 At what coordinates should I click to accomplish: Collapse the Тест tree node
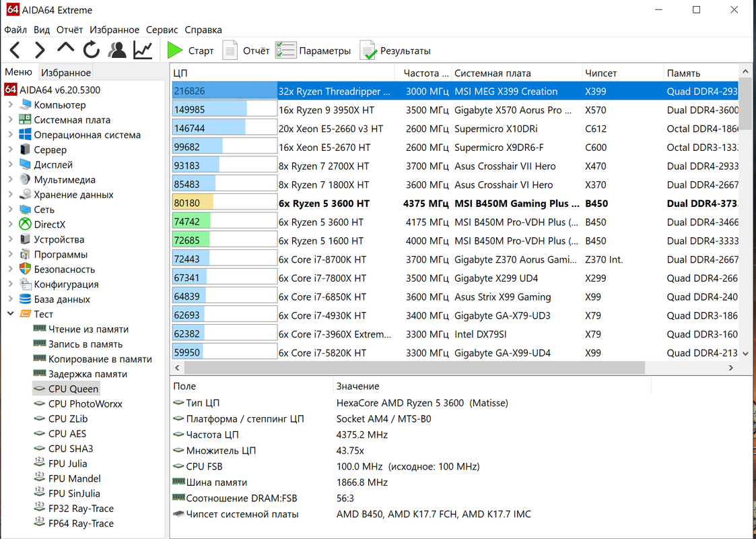(11, 314)
